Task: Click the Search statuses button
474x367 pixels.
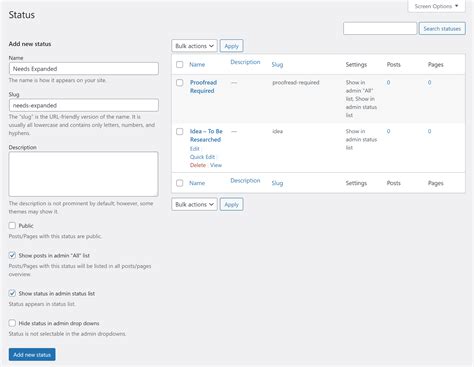Action: point(442,29)
